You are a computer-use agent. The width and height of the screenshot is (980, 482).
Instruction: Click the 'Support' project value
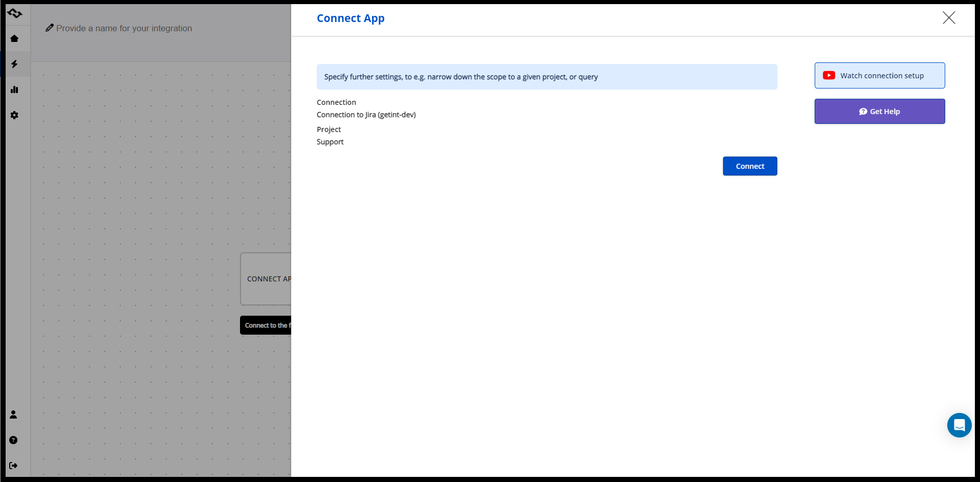(330, 142)
